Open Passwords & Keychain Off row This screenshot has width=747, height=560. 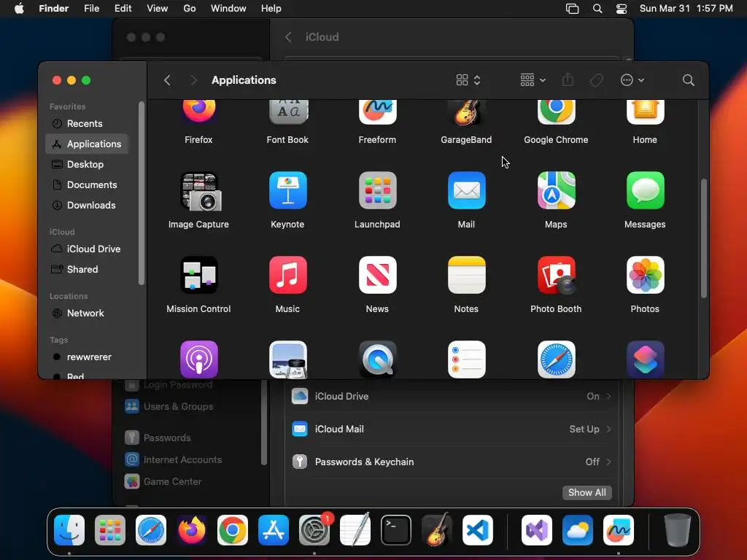[x=451, y=462]
